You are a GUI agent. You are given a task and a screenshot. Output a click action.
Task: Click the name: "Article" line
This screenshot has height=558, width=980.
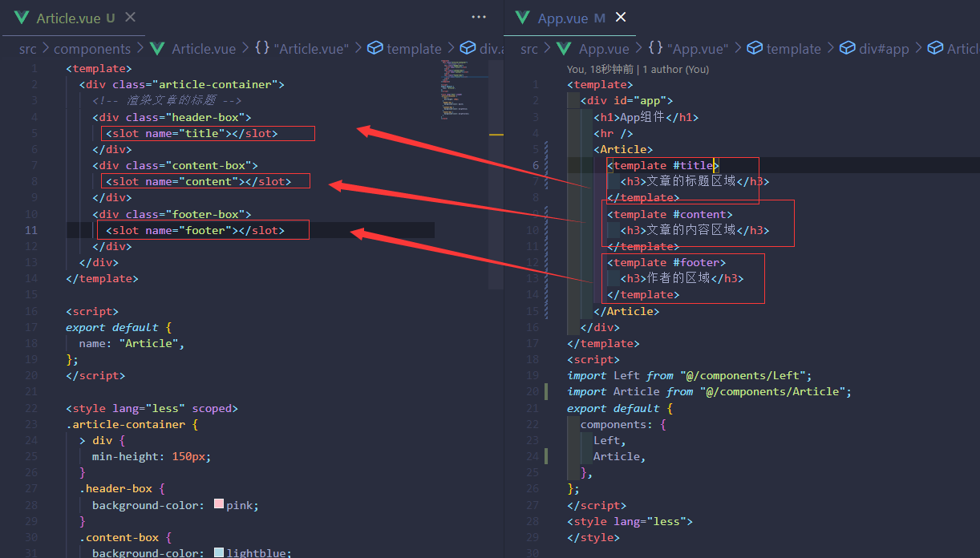pos(132,343)
